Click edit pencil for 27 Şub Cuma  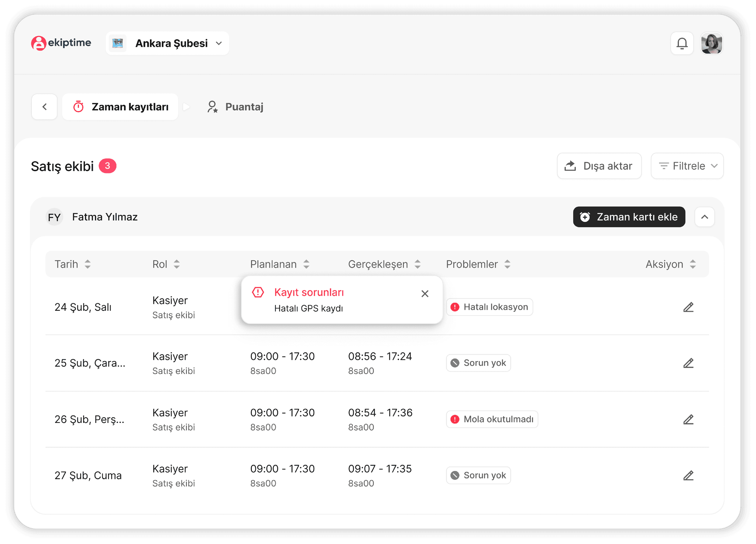tap(688, 475)
